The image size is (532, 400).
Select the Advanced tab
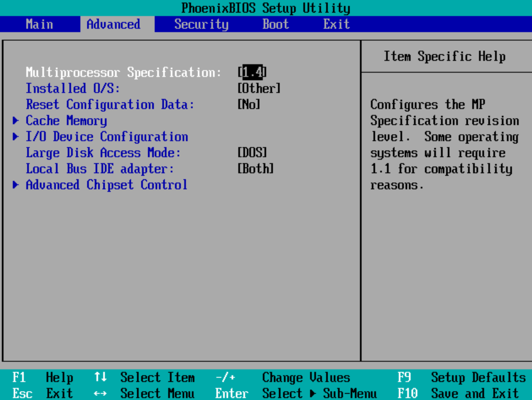113,24
